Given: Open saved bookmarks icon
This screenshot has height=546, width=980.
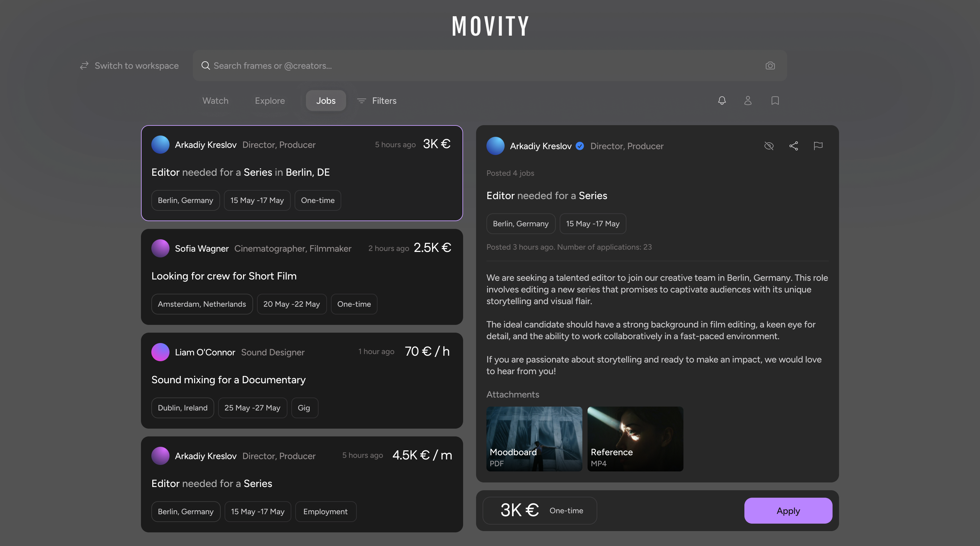Looking at the screenshot, I should coord(775,101).
